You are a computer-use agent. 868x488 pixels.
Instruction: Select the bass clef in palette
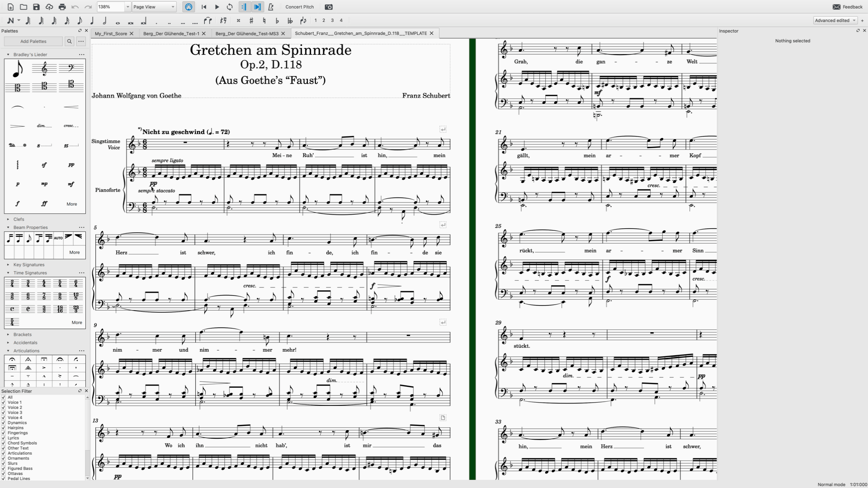tap(71, 68)
